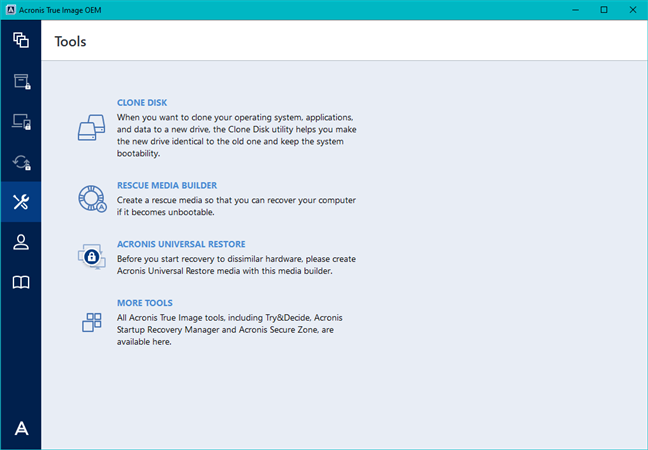Close the Acronis True Image window
This screenshot has height=450, width=648.
pyautogui.click(x=633, y=10)
